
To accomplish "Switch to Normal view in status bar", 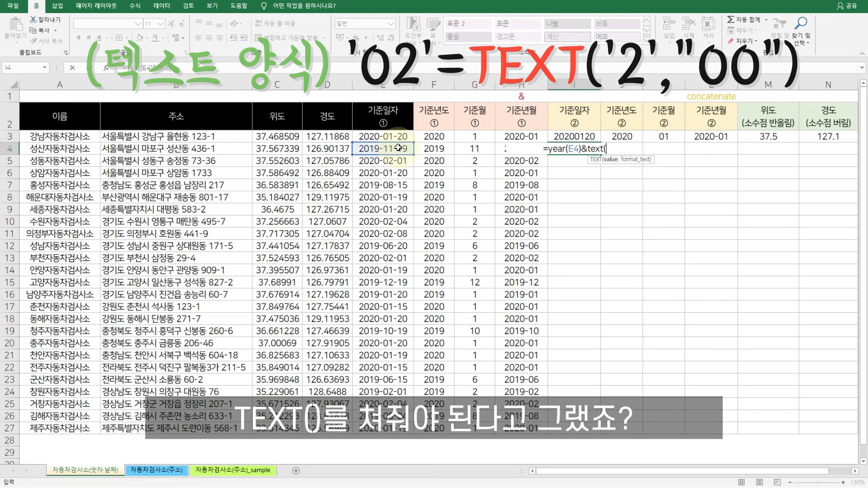I will (x=741, y=482).
